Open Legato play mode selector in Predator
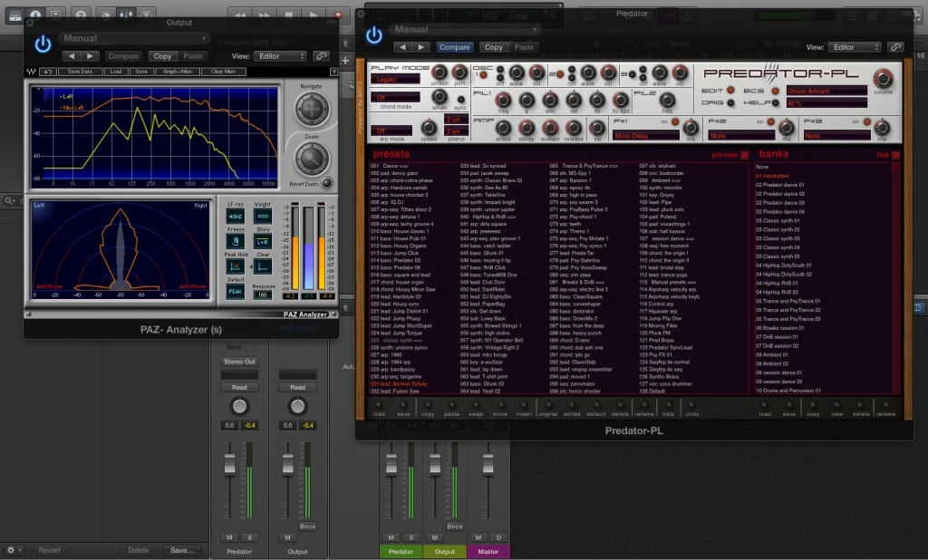The image size is (928, 560). tap(395, 80)
